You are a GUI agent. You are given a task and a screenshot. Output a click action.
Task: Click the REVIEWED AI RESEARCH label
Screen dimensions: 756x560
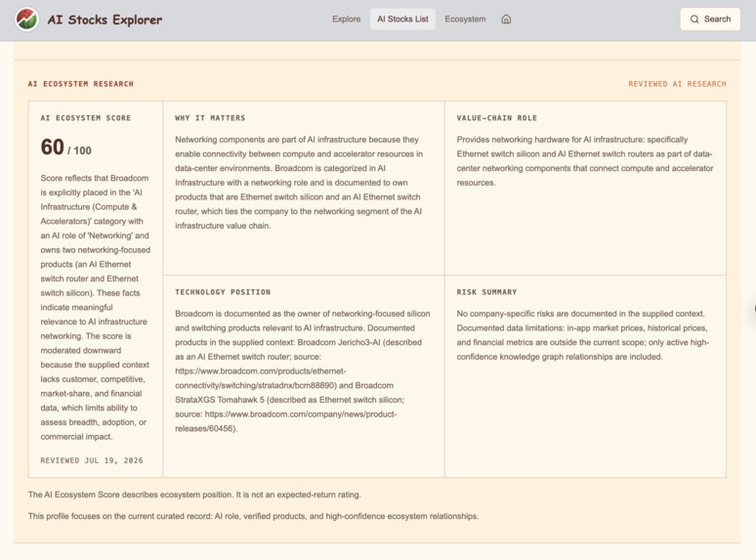(677, 84)
